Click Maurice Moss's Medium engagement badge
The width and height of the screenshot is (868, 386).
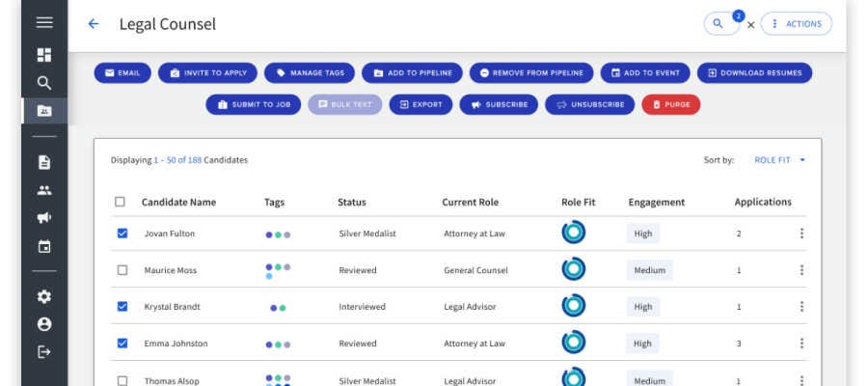click(x=650, y=270)
